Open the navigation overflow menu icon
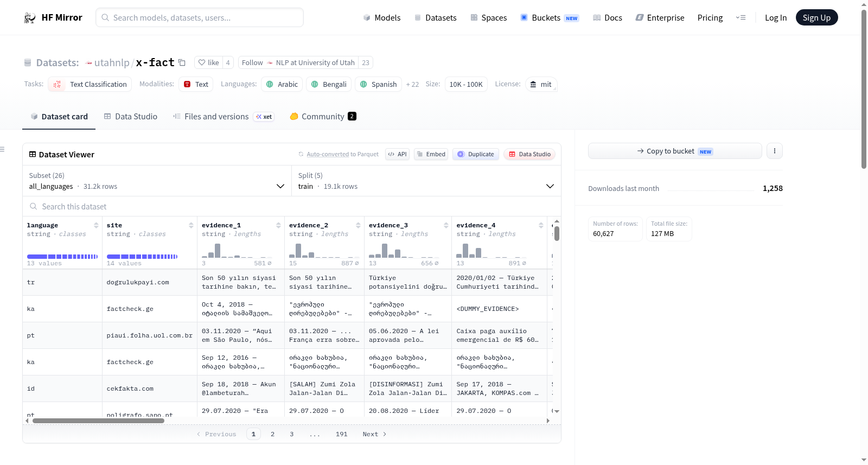The image size is (868, 465). (x=741, y=17)
